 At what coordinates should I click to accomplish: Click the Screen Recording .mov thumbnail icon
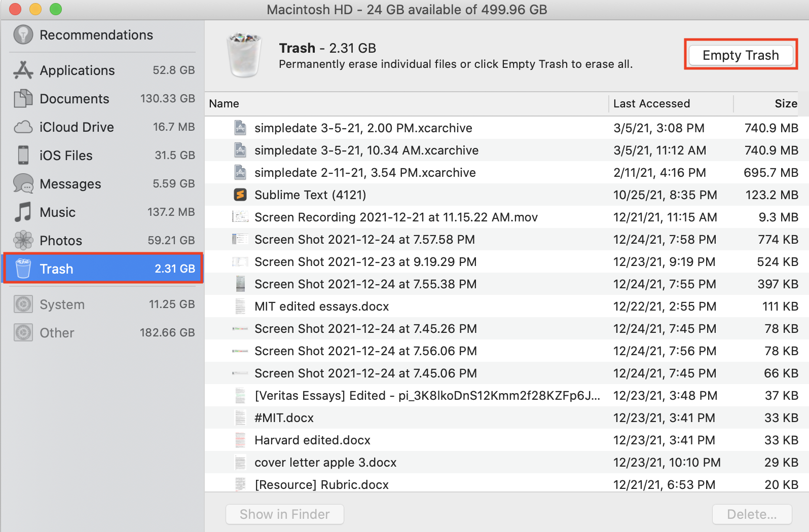click(240, 217)
